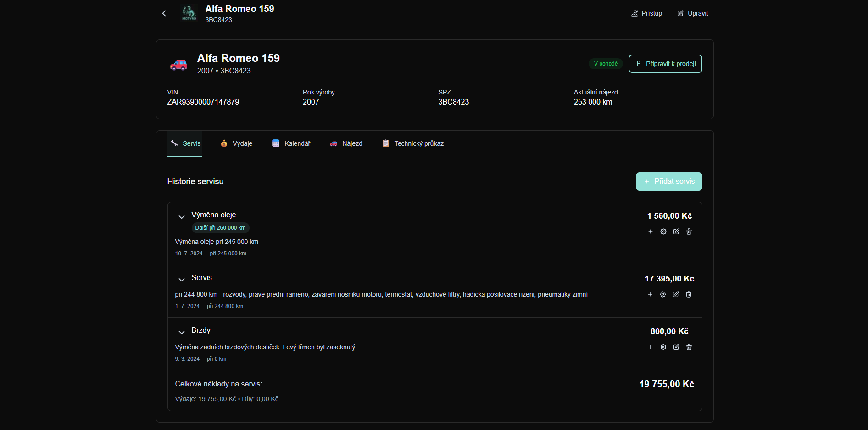868x430 pixels.
Task: Open settings gear for Výměna oleje
Action: 663,232
